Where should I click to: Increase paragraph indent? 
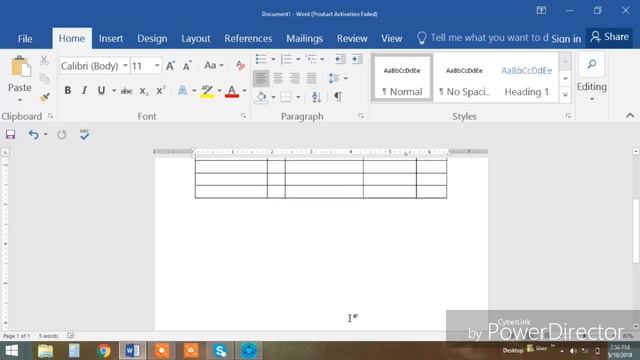[x=357, y=59]
